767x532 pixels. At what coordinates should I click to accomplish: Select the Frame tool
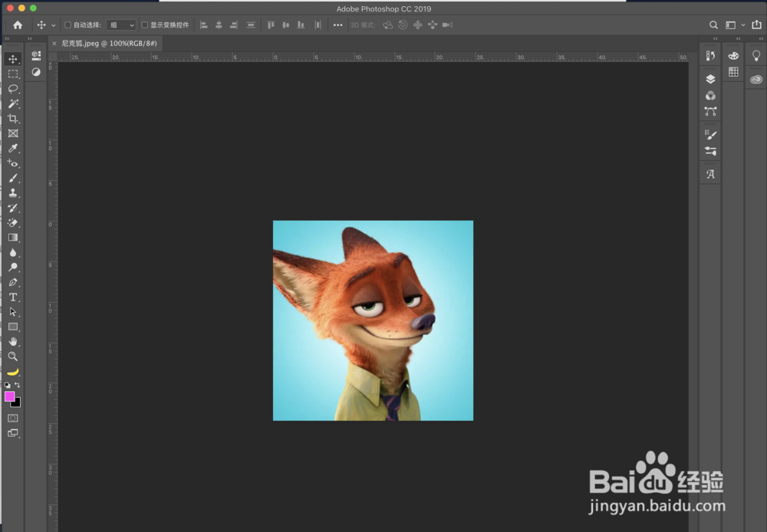point(13,133)
